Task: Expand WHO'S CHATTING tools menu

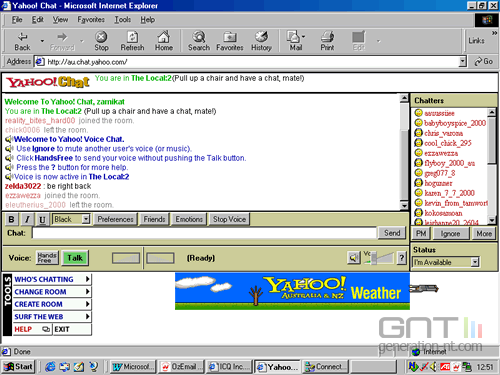Action: point(52,279)
